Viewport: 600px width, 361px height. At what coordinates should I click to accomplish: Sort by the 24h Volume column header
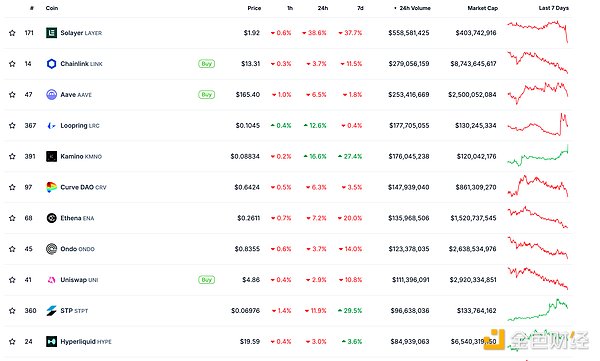point(415,8)
